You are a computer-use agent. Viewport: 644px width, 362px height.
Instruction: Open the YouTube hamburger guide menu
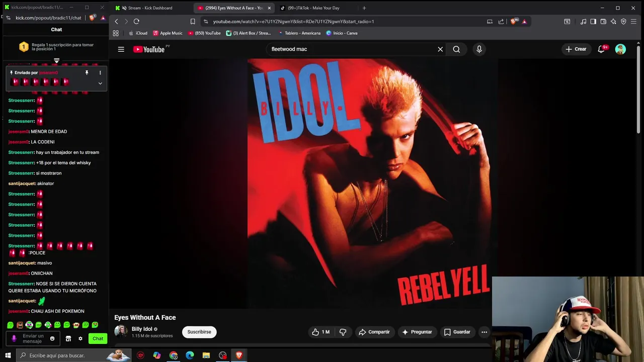pos(121,49)
